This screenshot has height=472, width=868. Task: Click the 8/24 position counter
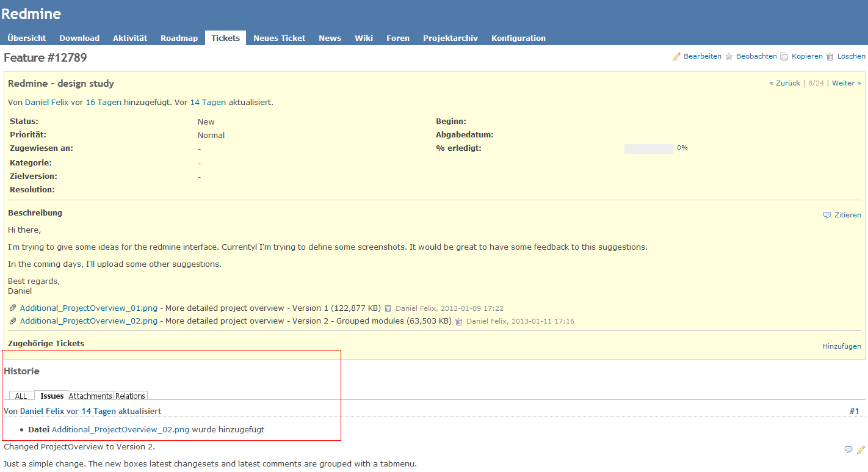point(816,83)
